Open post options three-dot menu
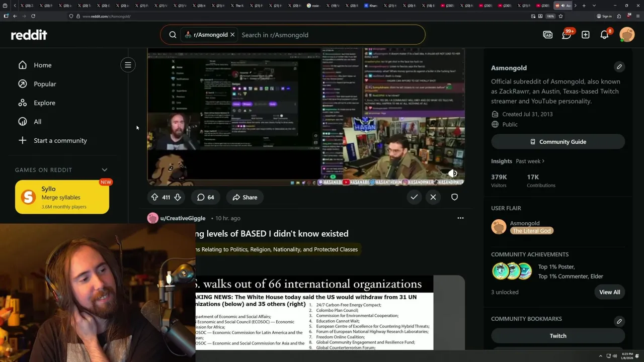This screenshot has width=644, height=362. (x=460, y=218)
